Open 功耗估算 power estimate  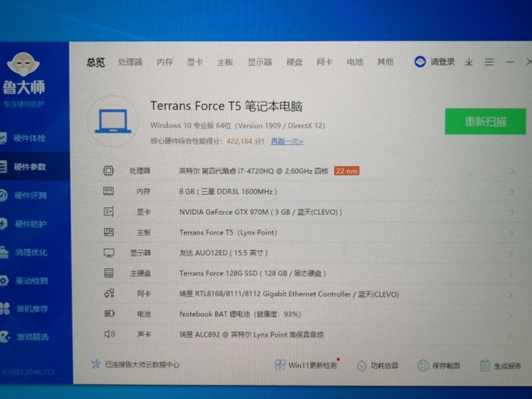tap(378, 365)
